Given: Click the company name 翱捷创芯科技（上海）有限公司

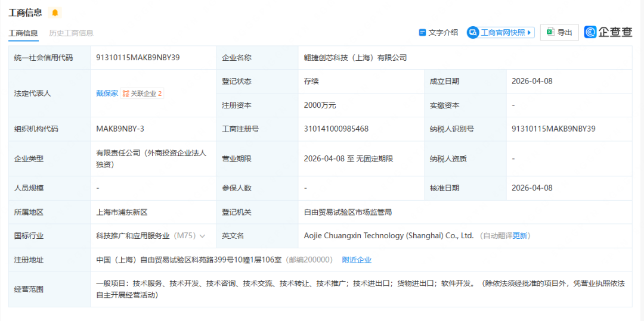Looking at the screenshot, I should 355,58.
